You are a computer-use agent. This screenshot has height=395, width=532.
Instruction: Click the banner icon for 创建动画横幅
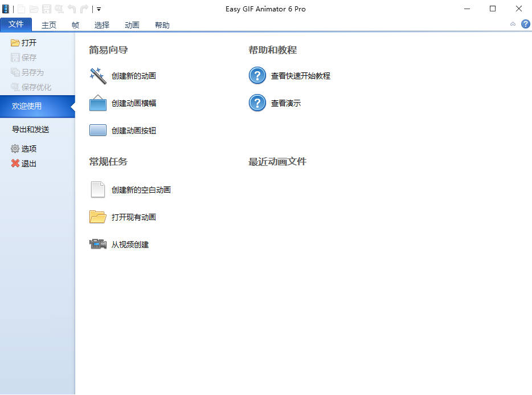98,103
